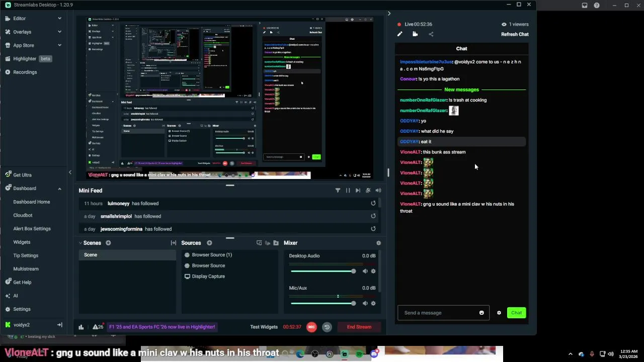This screenshot has height=362, width=644.
Task: Open Get Help
Action: coord(22,283)
